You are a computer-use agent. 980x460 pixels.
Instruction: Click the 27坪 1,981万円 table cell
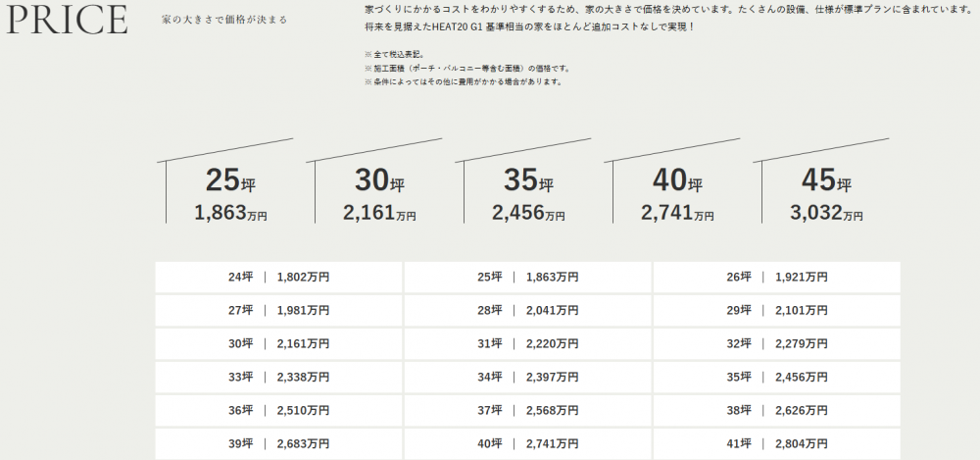(x=278, y=311)
